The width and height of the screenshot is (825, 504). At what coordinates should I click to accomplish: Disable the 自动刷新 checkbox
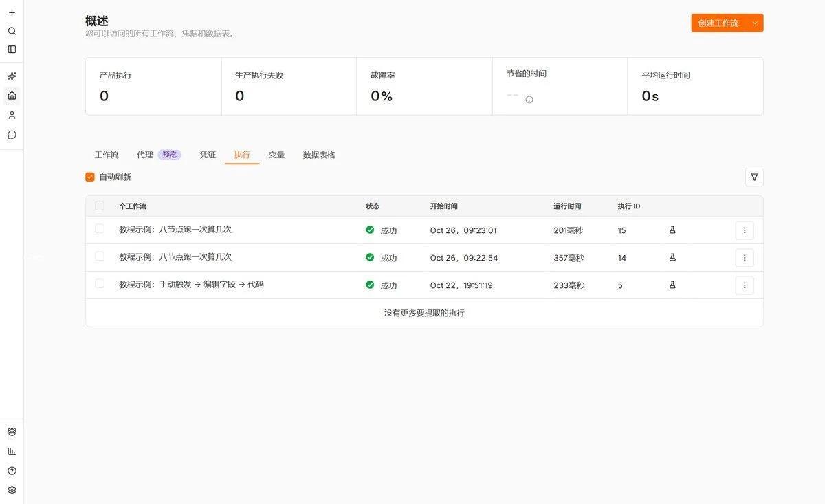[x=90, y=177]
